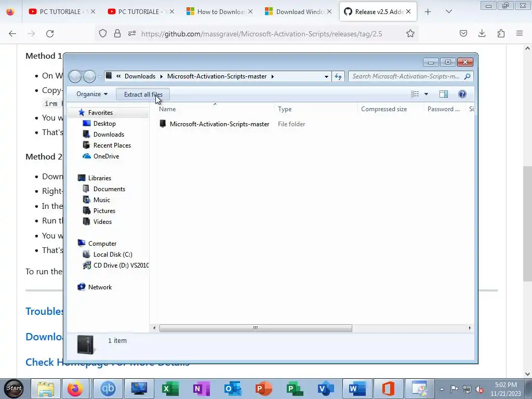Open Documents library

(x=109, y=189)
